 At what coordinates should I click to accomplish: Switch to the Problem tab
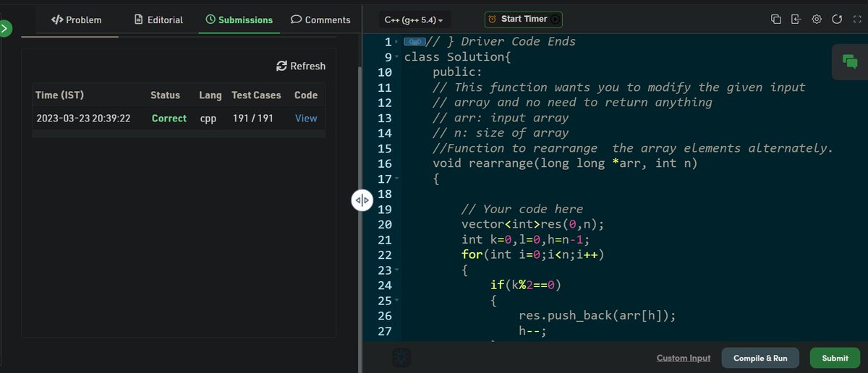pyautogui.click(x=77, y=20)
